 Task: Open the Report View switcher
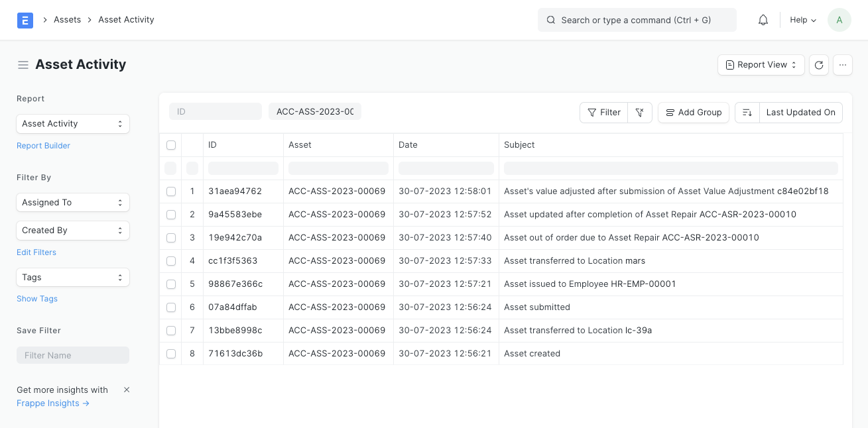tap(761, 65)
